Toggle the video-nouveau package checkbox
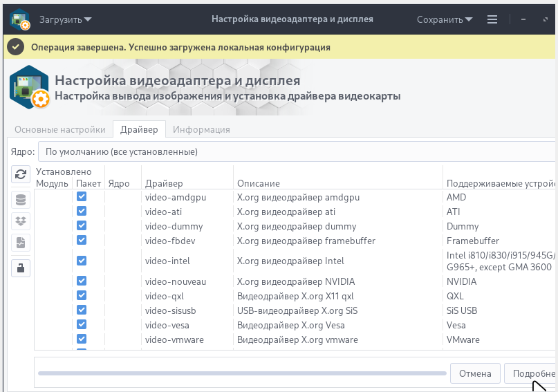Image resolution: width=558 pixels, height=392 pixels. [82, 281]
